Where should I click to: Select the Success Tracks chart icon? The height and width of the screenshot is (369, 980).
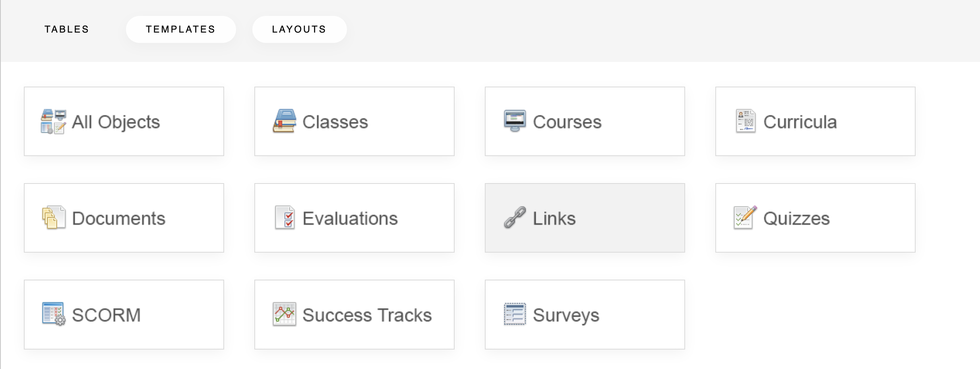[x=284, y=314]
